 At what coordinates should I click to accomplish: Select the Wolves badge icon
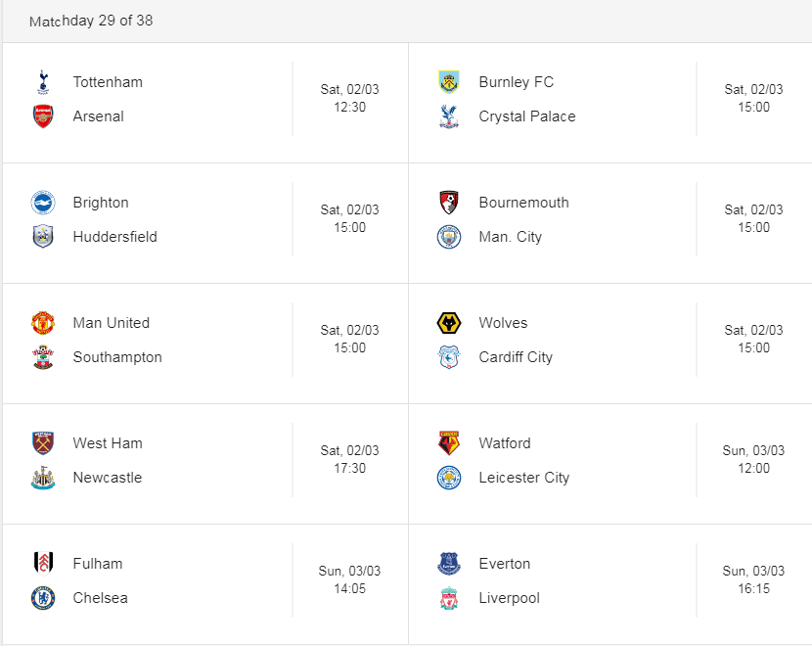449,323
